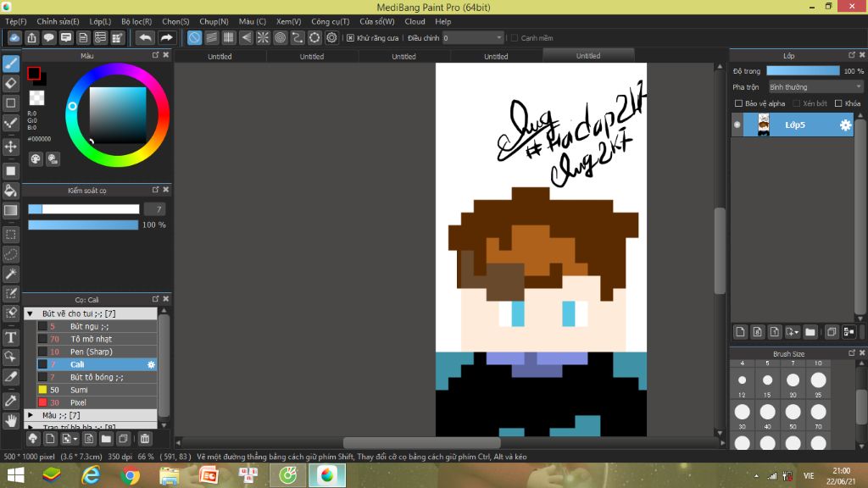
Task: Click new layer icon in Lớp panel
Action: point(740,332)
